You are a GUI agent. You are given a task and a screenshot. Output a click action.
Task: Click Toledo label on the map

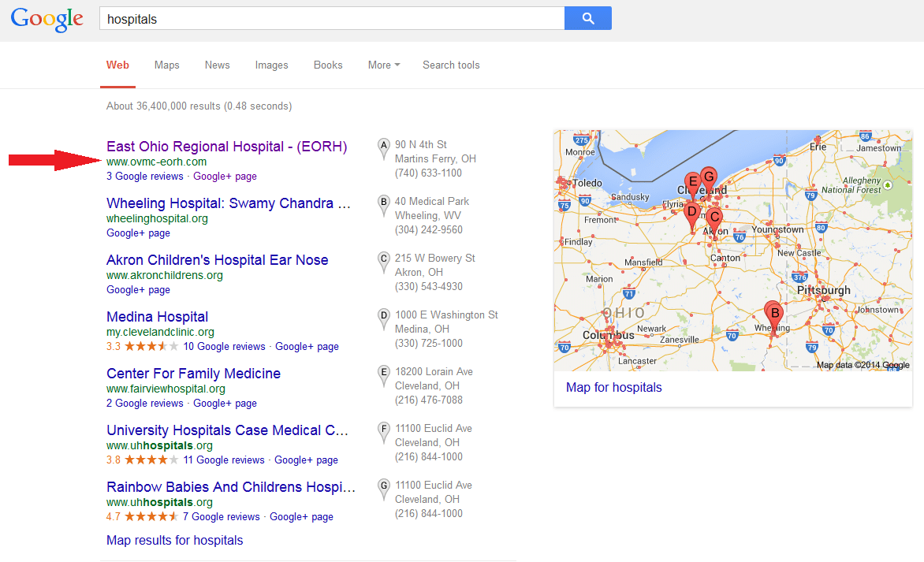tap(587, 183)
